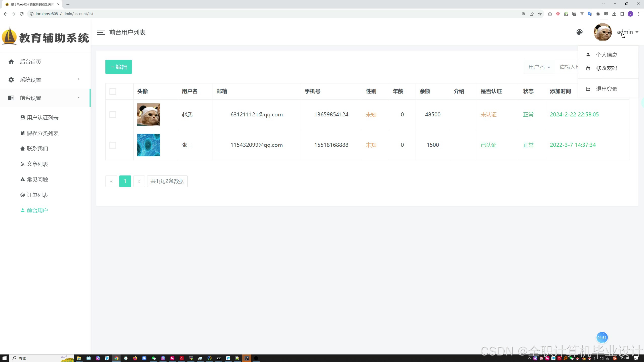This screenshot has width=644, height=362.
Task: Open the 用户名 search field dropdown
Action: pos(539,67)
